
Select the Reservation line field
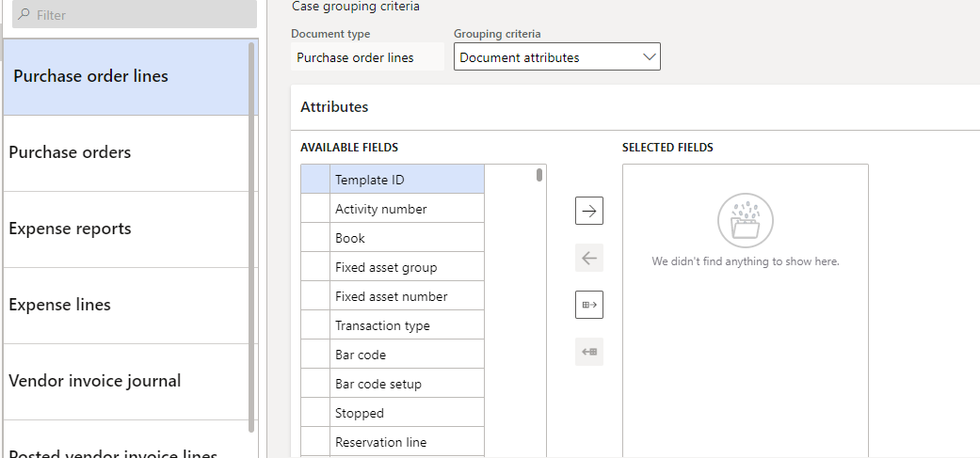point(407,442)
